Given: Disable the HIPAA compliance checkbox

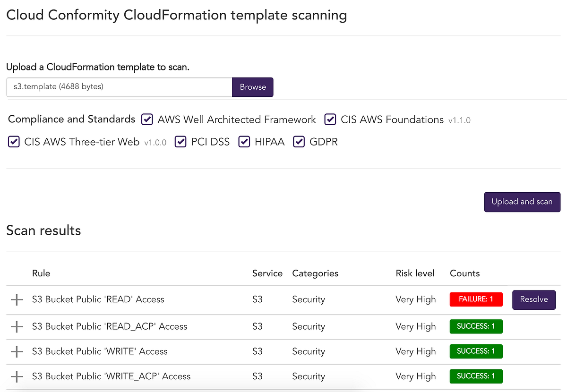Looking at the screenshot, I should pyautogui.click(x=244, y=142).
